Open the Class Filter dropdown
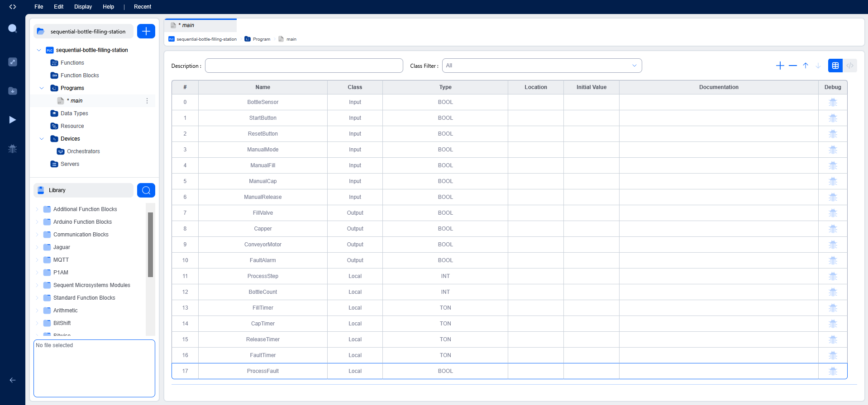868x405 pixels. pyautogui.click(x=542, y=66)
